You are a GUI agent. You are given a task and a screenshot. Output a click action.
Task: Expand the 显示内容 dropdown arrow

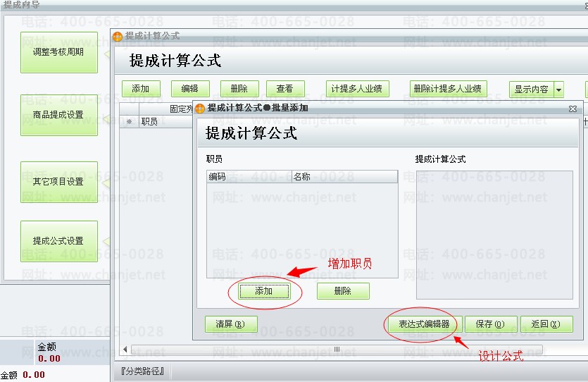(x=558, y=90)
